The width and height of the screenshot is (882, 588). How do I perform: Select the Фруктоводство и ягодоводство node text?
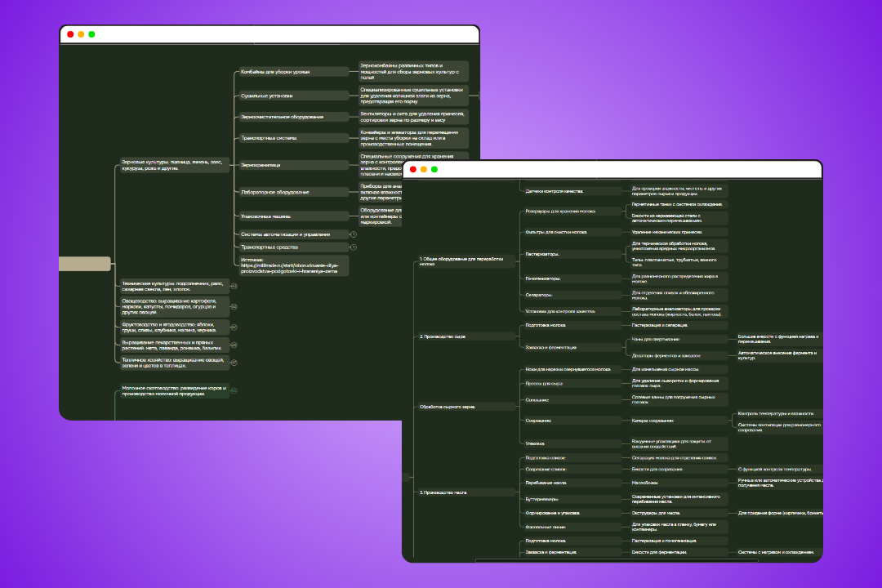pyautogui.click(x=169, y=327)
